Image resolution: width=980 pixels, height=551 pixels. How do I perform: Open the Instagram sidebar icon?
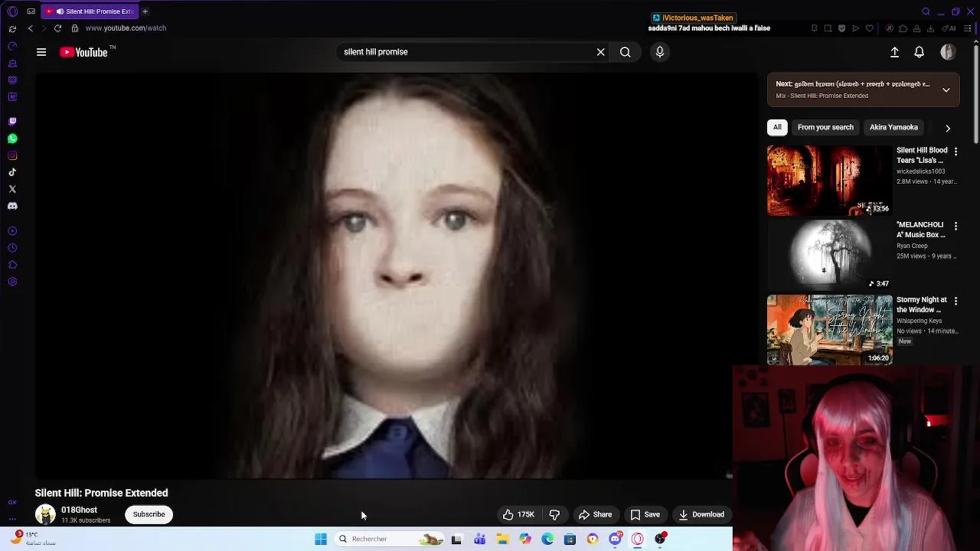point(12,155)
